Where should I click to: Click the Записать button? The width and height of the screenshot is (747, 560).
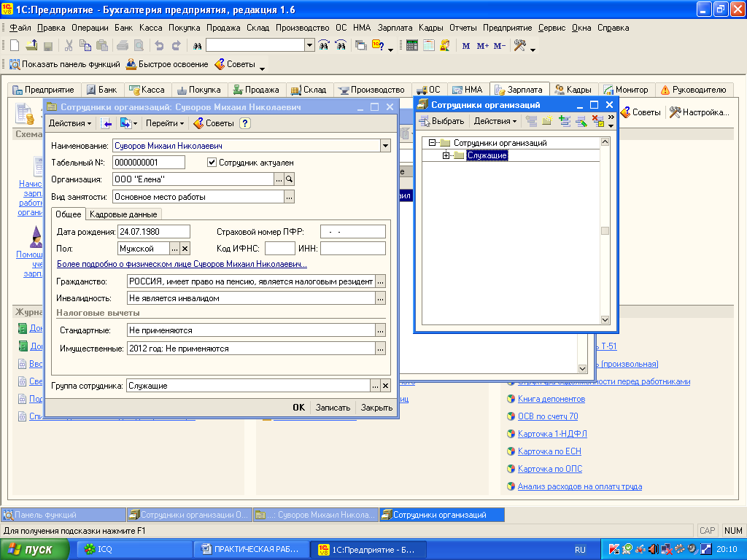coord(333,408)
